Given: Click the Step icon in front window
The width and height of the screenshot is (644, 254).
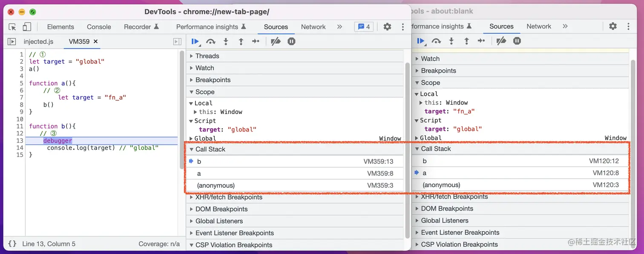Looking at the screenshot, I should pos(256,41).
